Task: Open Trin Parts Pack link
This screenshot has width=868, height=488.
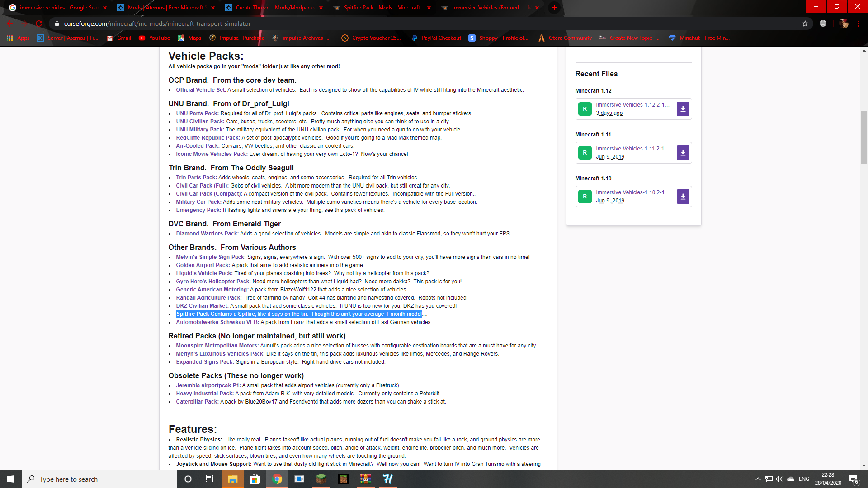Action: coord(196,178)
